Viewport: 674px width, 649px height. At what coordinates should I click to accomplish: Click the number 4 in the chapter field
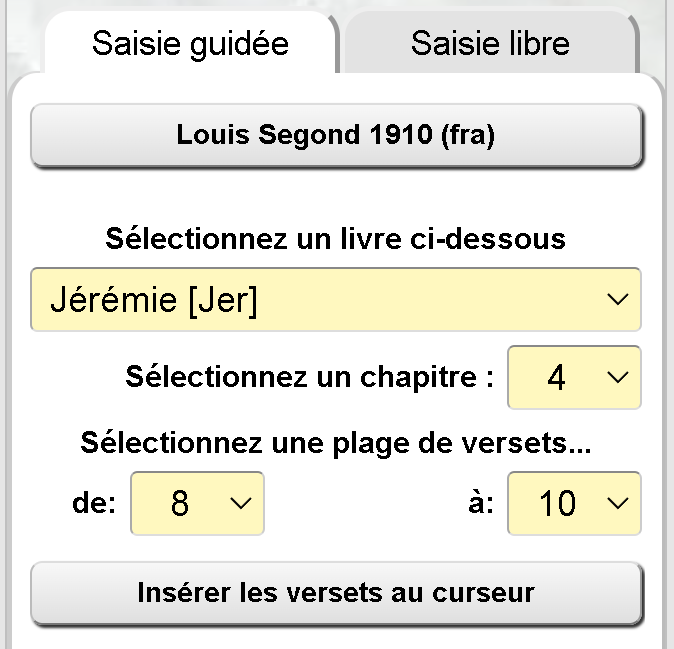557,378
